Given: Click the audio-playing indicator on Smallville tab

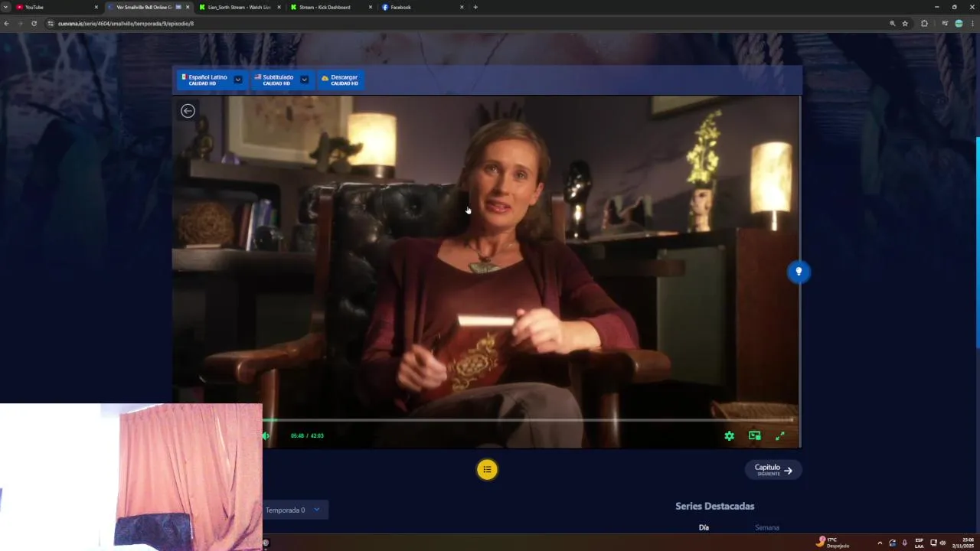Looking at the screenshot, I should pyautogui.click(x=178, y=7).
